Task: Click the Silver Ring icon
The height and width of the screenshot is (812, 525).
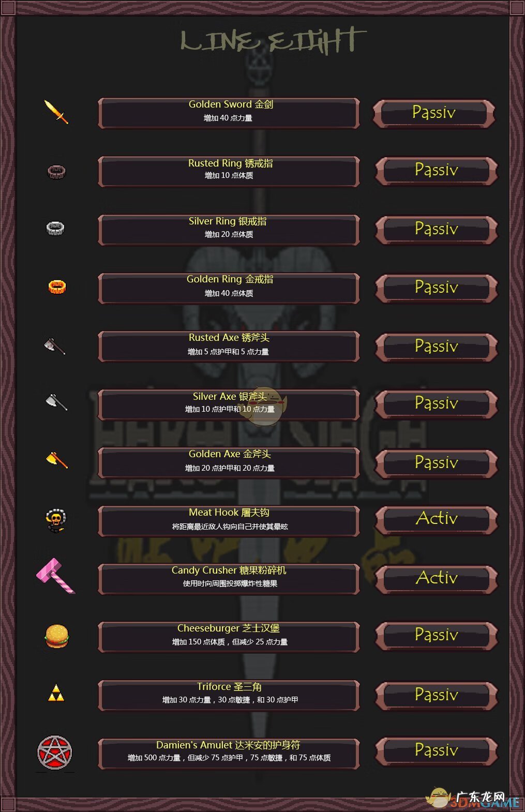Action: (55, 228)
